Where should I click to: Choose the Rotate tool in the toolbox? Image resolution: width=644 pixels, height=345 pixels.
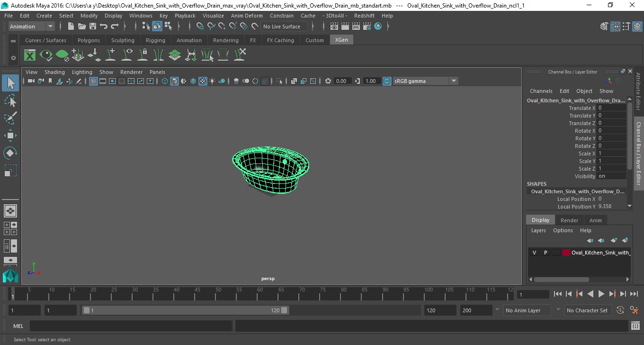[10, 153]
